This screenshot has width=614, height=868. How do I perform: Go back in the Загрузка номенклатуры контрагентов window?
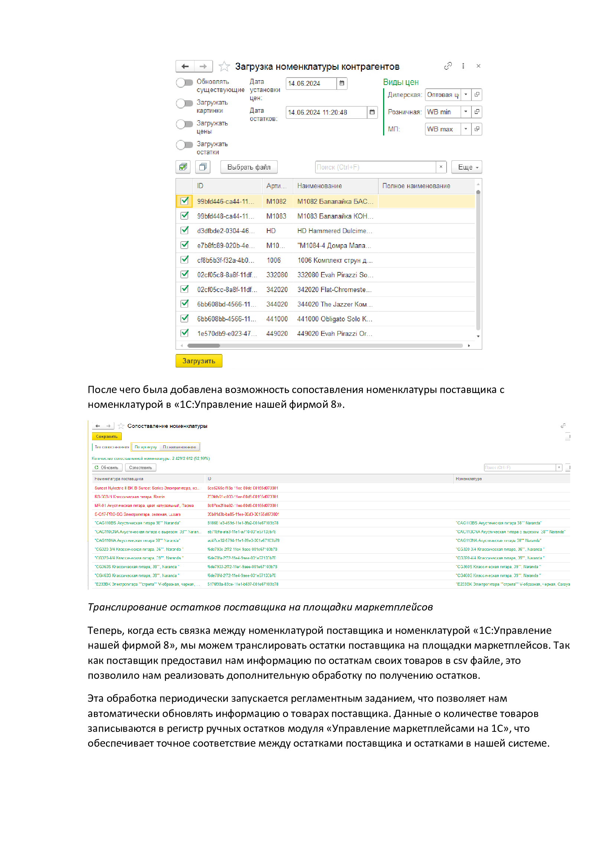point(185,66)
